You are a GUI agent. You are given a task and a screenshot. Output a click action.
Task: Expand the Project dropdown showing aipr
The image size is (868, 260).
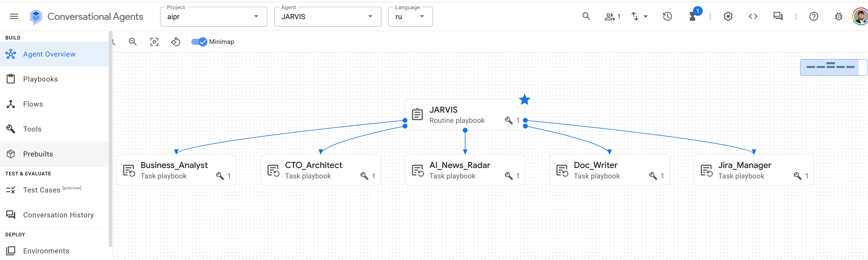pyautogui.click(x=213, y=17)
